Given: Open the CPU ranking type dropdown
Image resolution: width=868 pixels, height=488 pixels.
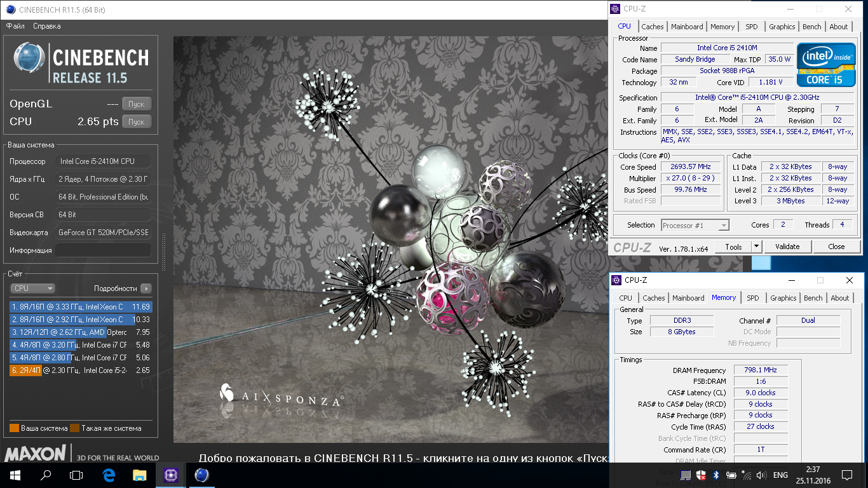Looking at the screenshot, I should pyautogui.click(x=33, y=288).
